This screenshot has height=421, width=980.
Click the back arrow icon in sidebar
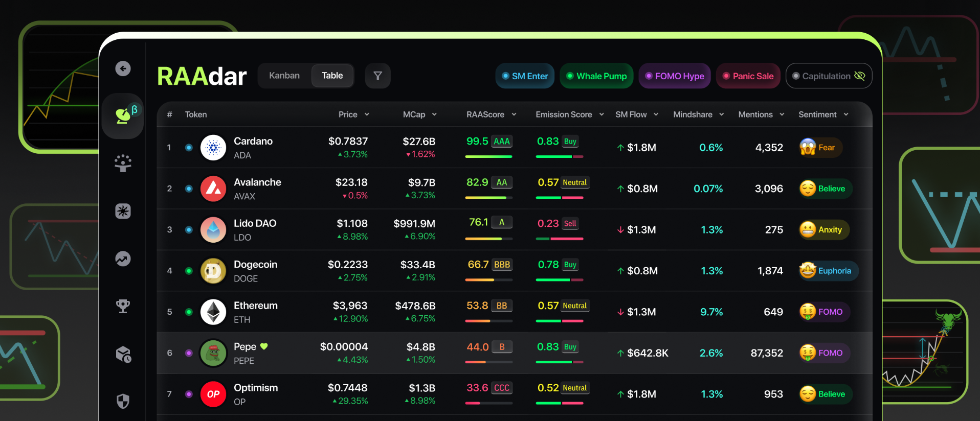[123, 68]
